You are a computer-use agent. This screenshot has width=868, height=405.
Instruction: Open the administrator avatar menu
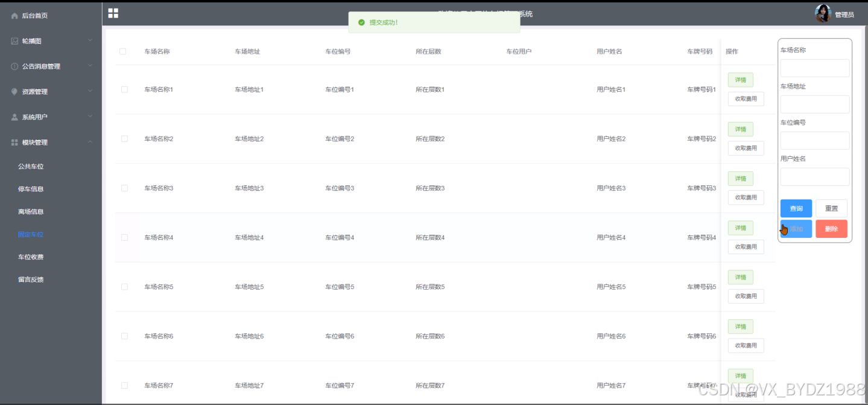pos(823,13)
